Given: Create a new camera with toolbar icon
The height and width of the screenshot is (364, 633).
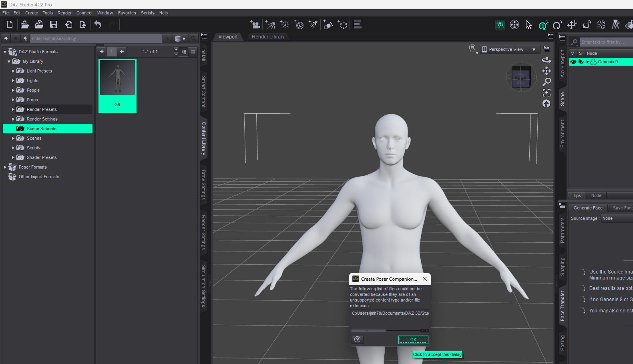Looking at the screenshot, I should [255, 25].
